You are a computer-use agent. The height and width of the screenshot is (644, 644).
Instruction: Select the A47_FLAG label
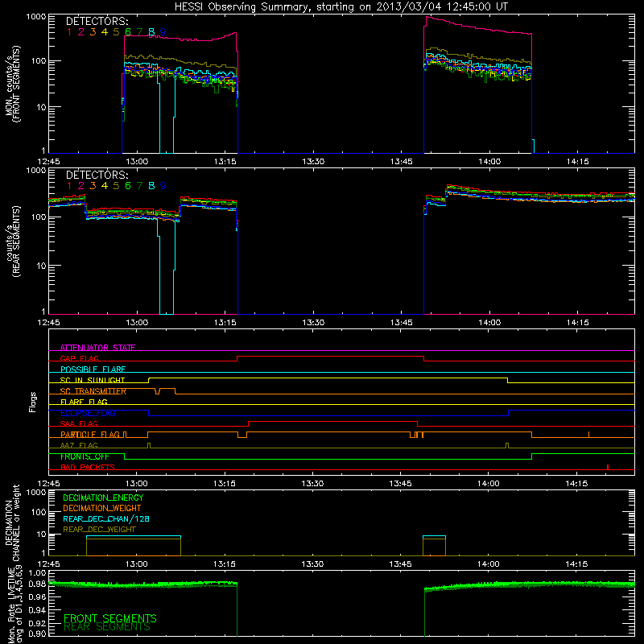point(79,445)
